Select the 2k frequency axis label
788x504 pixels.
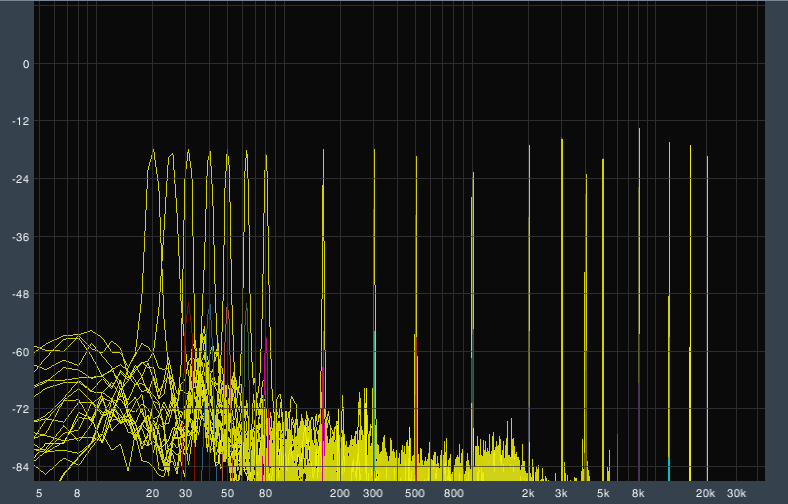click(529, 494)
